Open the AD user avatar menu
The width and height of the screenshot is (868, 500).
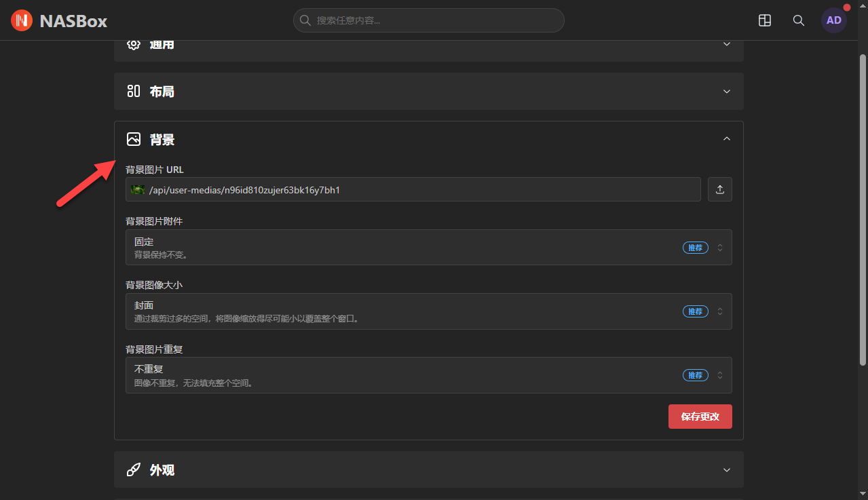pos(834,20)
